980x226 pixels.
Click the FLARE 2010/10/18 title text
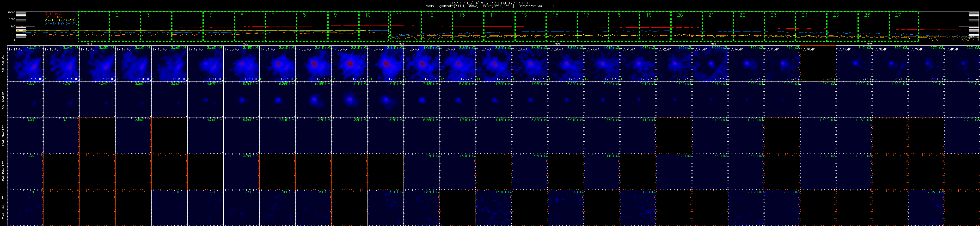[x=490, y=3]
